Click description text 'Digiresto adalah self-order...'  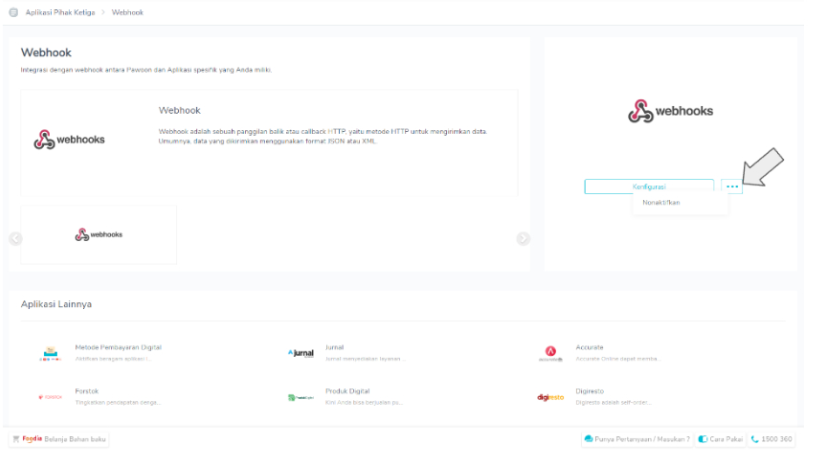613,402
